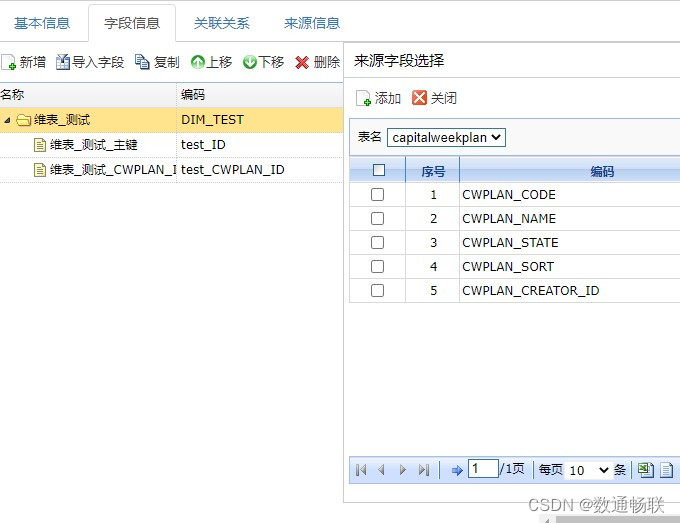The width and height of the screenshot is (680, 523).
Task: Click the CWPLAN_SORT cell
Action: [x=569, y=266]
